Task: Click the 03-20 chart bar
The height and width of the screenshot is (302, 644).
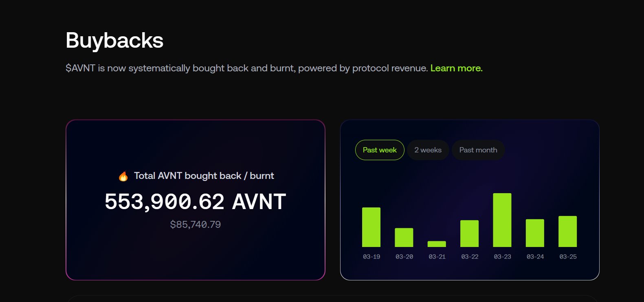Action: tap(404, 237)
